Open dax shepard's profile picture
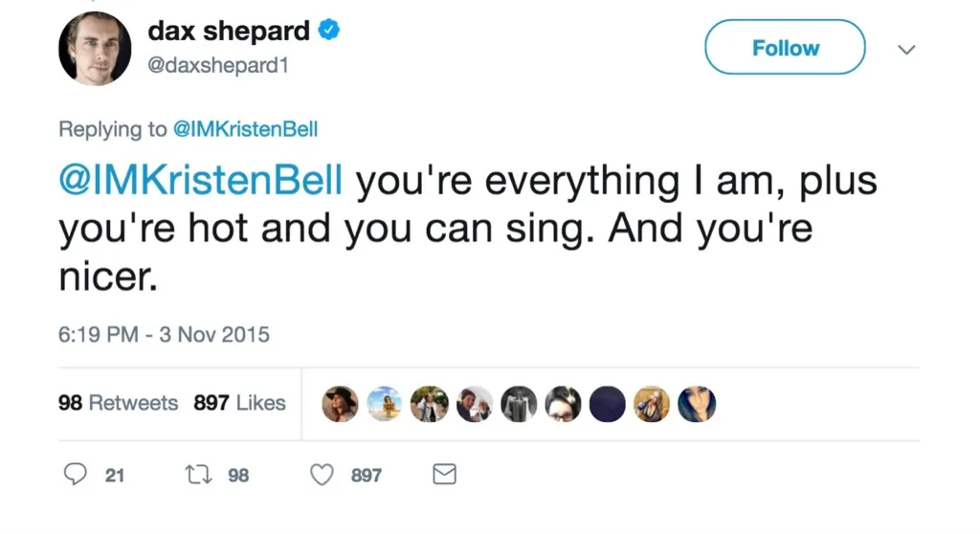 (x=95, y=50)
